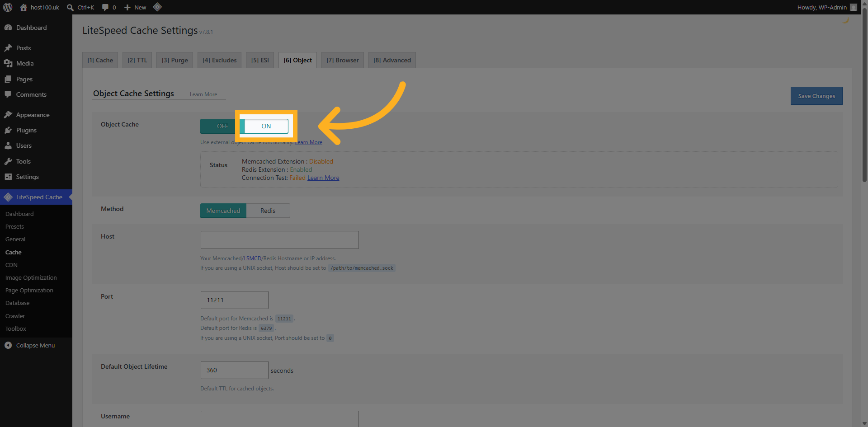The width and height of the screenshot is (868, 427).
Task: Click the user avatar icon
Action: point(854,7)
